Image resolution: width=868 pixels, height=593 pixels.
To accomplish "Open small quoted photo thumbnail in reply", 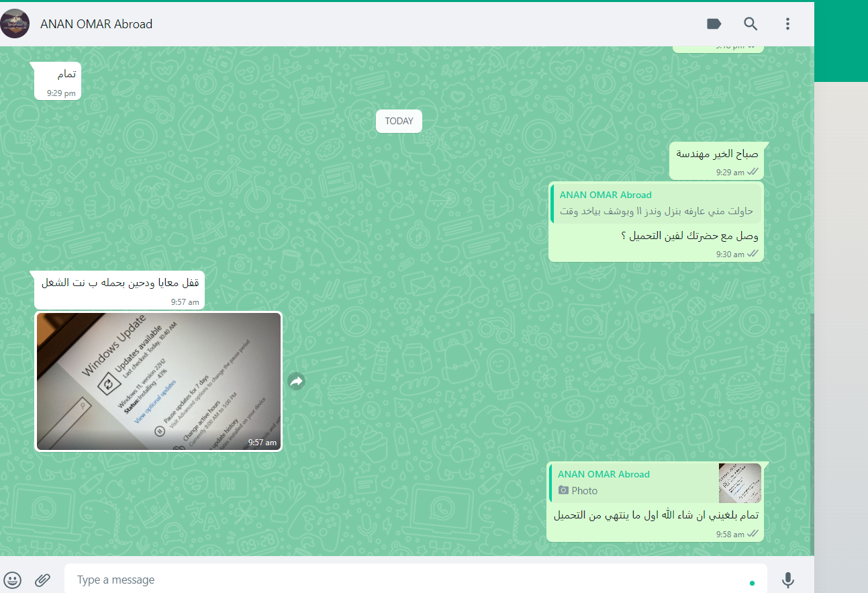I will pyautogui.click(x=740, y=483).
